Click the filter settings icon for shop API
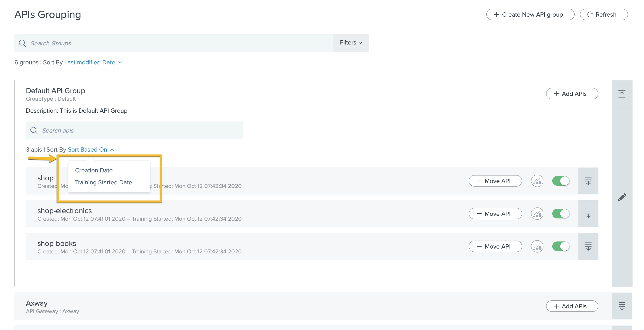 pyautogui.click(x=588, y=181)
